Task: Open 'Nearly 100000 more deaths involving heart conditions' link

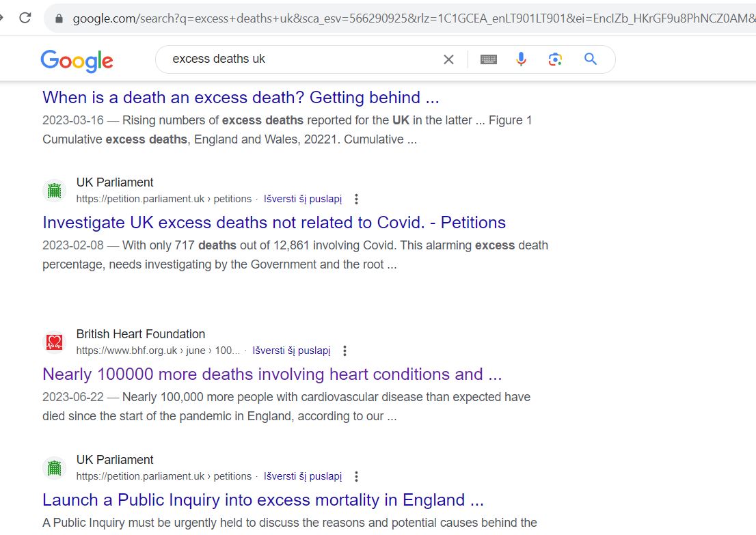Action: [272, 374]
